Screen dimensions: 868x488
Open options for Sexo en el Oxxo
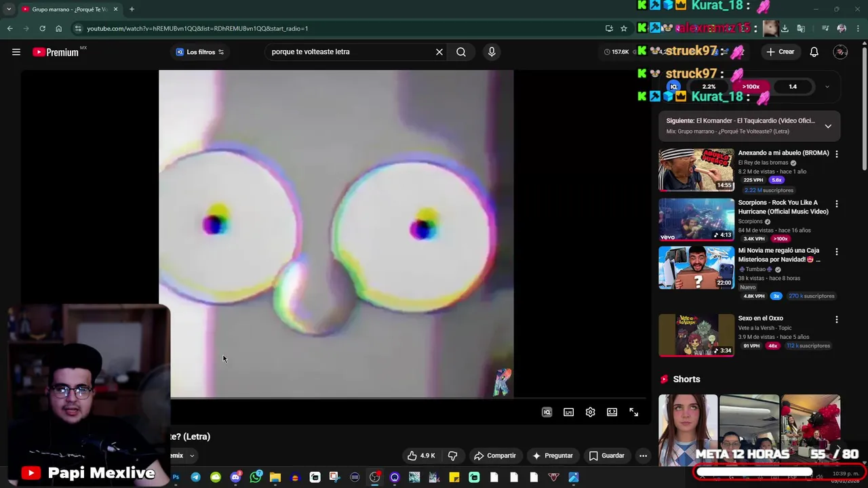836,319
